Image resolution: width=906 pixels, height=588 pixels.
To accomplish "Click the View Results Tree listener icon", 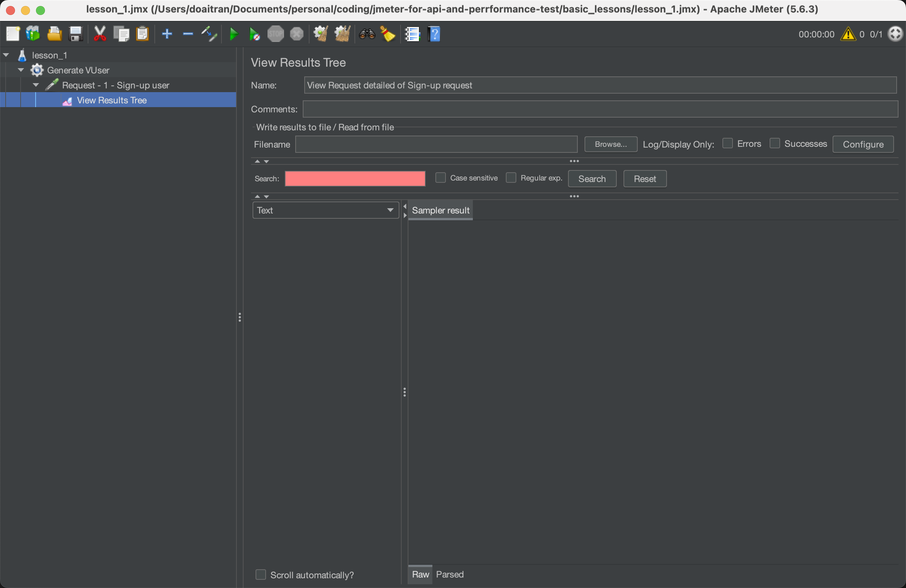I will 67,100.
